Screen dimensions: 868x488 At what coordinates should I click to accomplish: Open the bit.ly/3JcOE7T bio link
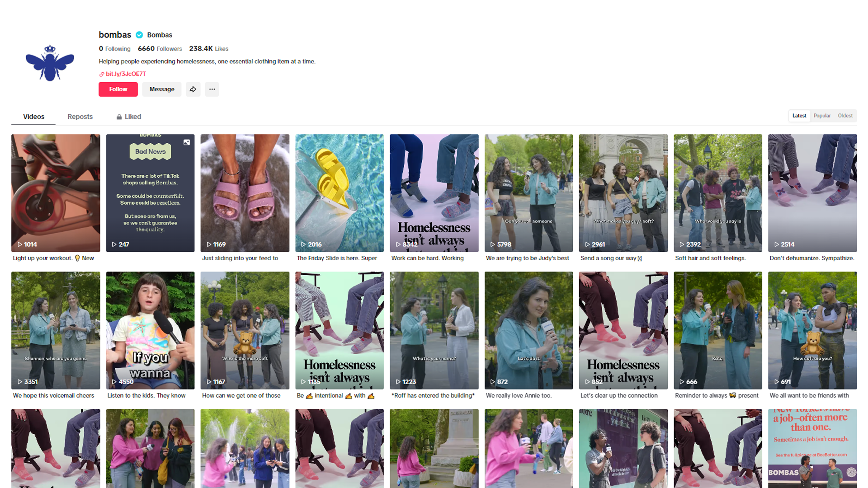pyautogui.click(x=126, y=74)
